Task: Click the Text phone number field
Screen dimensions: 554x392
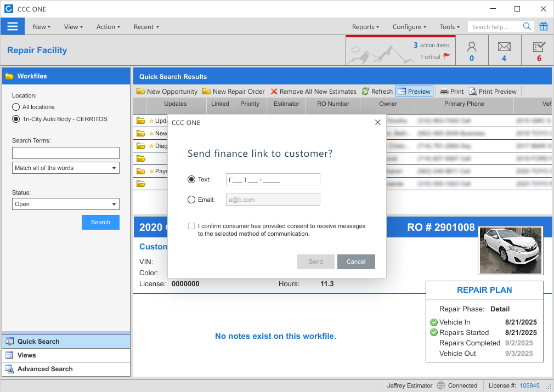Action: (273, 179)
